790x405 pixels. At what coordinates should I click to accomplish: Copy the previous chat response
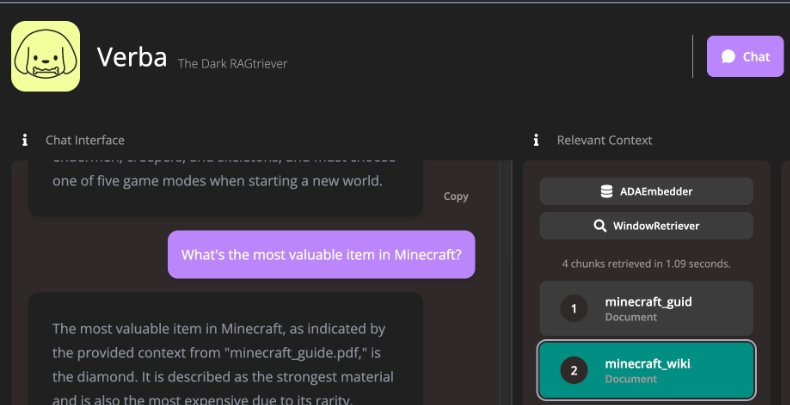point(456,196)
